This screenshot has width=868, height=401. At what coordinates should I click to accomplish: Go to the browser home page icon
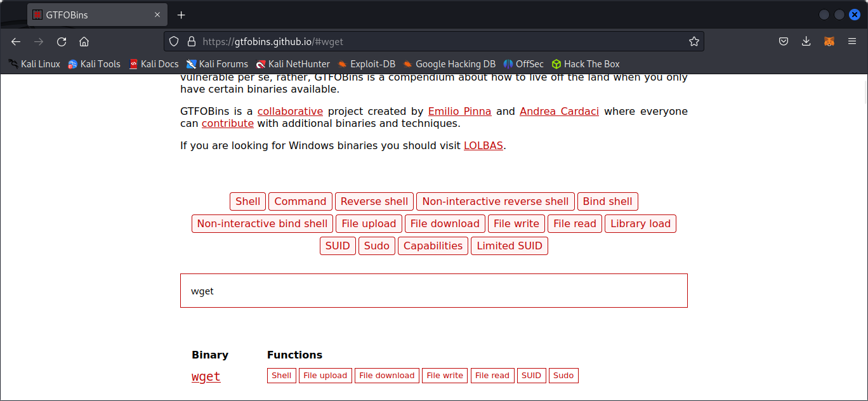coord(84,42)
